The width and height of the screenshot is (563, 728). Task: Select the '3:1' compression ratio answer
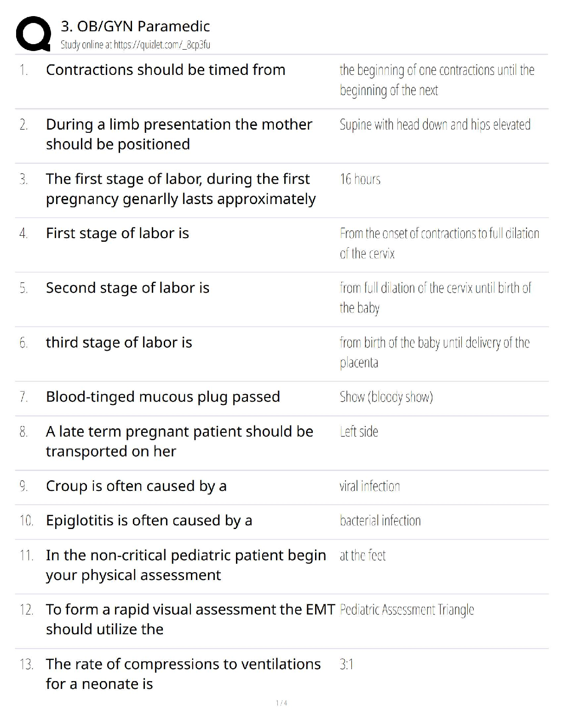coord(346,665)
